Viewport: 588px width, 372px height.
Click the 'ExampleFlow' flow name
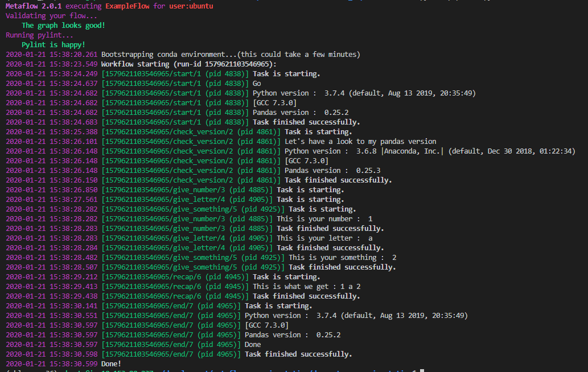(x=128, y=6)
